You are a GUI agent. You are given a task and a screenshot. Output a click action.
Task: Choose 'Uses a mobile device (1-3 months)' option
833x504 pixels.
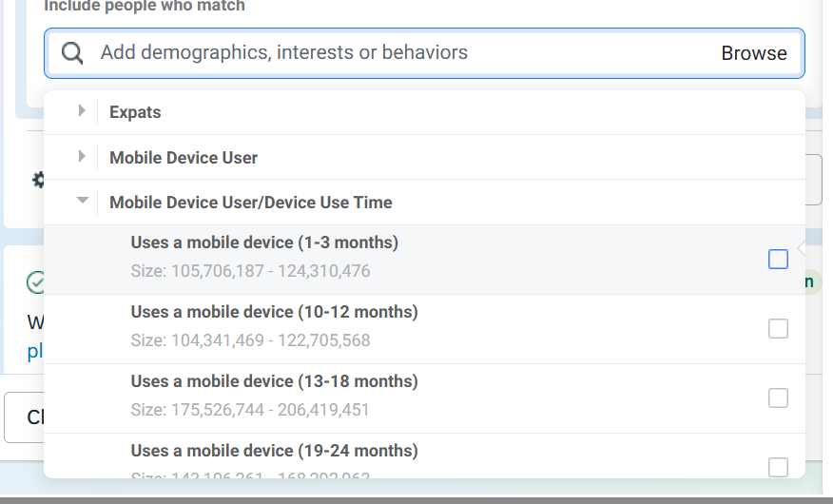tap(264, 242)
